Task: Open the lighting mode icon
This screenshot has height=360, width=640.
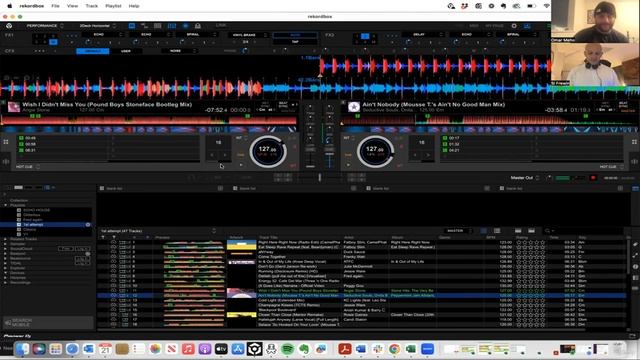Action: [198, 26]
